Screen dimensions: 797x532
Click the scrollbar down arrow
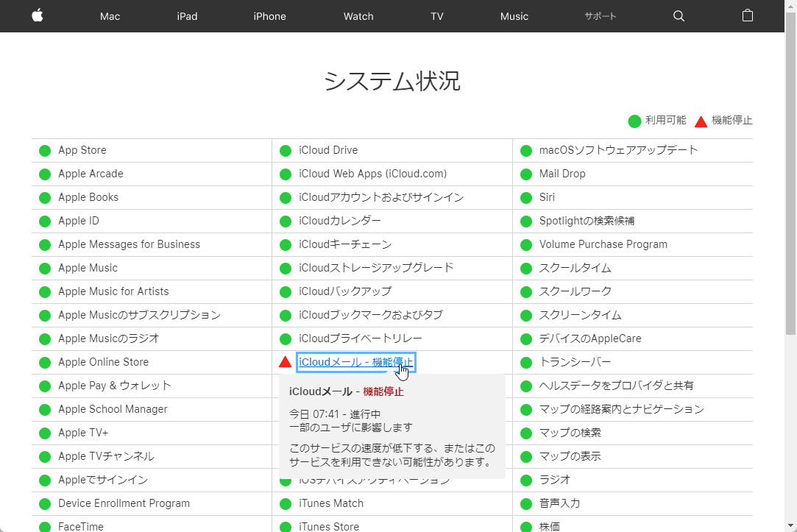click(x=791, y=526)
